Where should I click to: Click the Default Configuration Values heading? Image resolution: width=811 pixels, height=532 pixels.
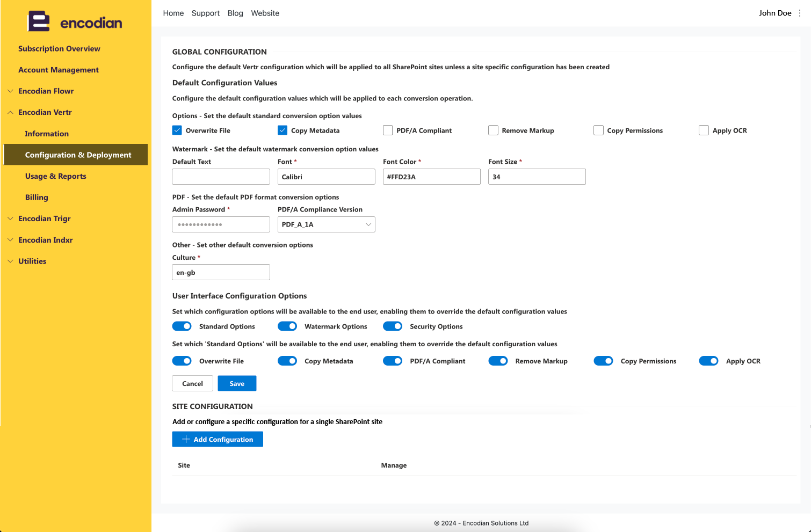pyautogui.click(x=225, y=83)
